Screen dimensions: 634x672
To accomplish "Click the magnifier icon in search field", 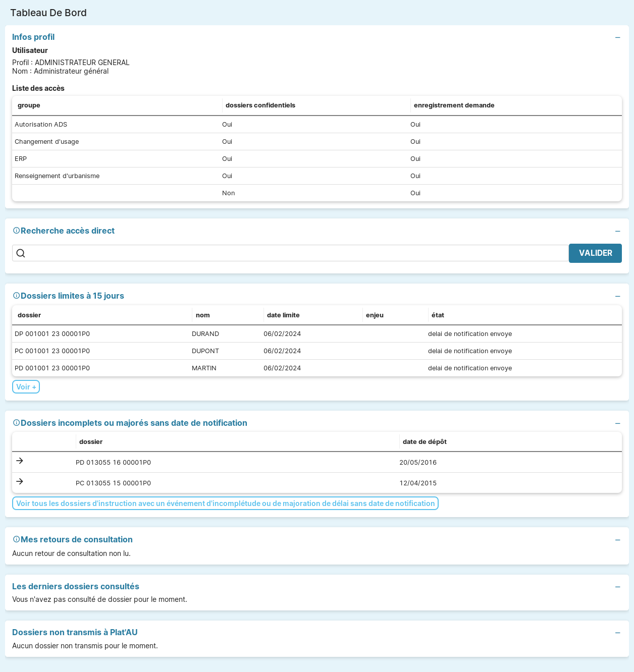I will click(x=21, y=253).
